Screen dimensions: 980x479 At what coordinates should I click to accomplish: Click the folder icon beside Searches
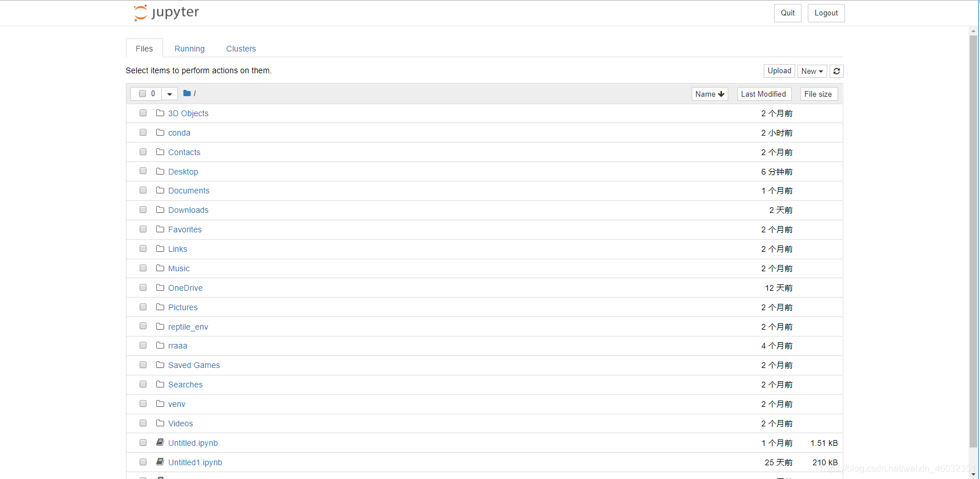click(160, 385)
